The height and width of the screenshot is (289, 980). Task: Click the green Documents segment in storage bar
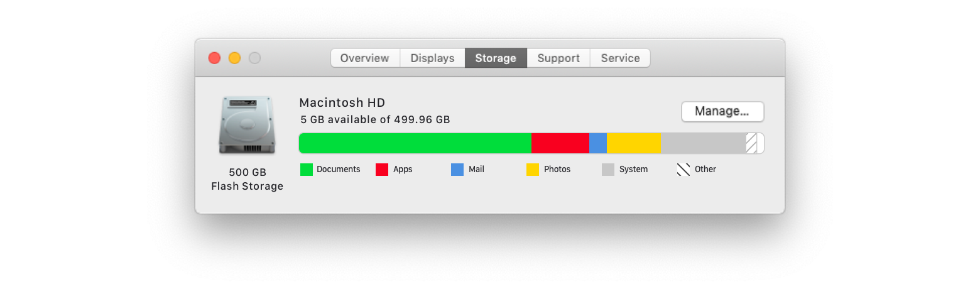point(415,143)
